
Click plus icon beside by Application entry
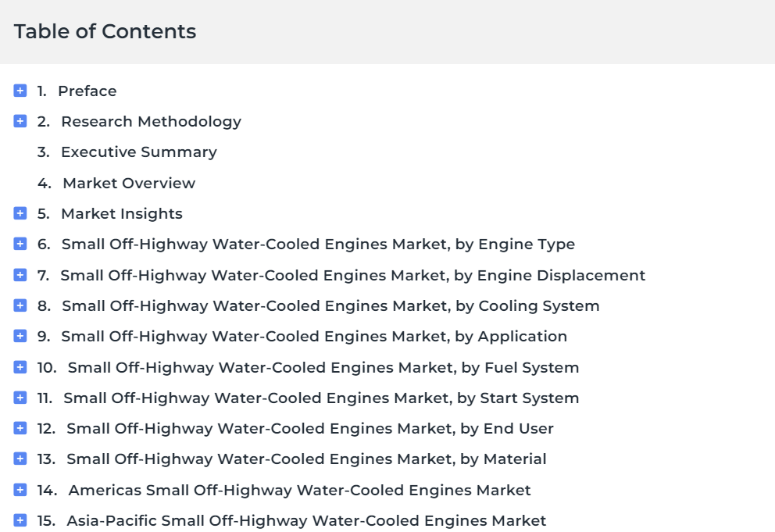click(x=20, y=336)
